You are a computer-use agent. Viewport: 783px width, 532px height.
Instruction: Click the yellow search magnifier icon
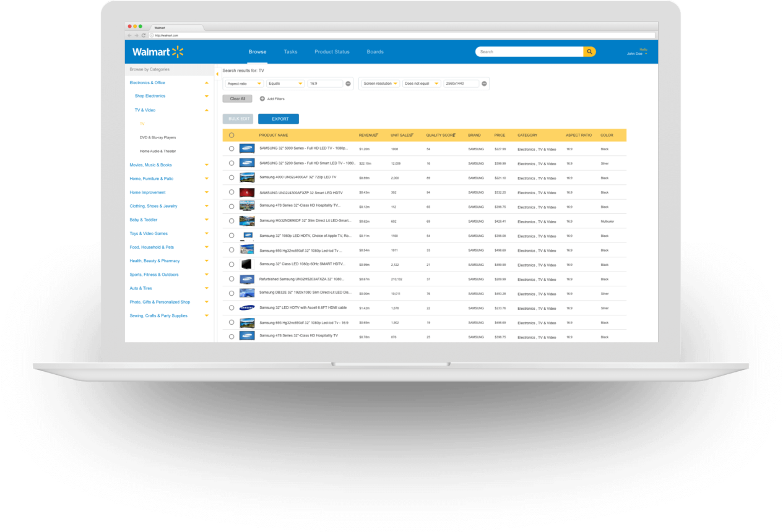tap(589, 52)
